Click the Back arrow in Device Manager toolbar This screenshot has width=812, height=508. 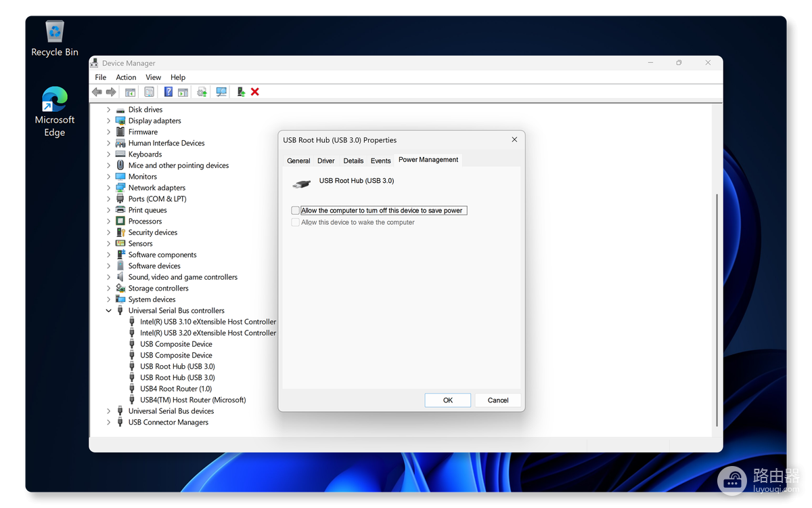[97, 92]
